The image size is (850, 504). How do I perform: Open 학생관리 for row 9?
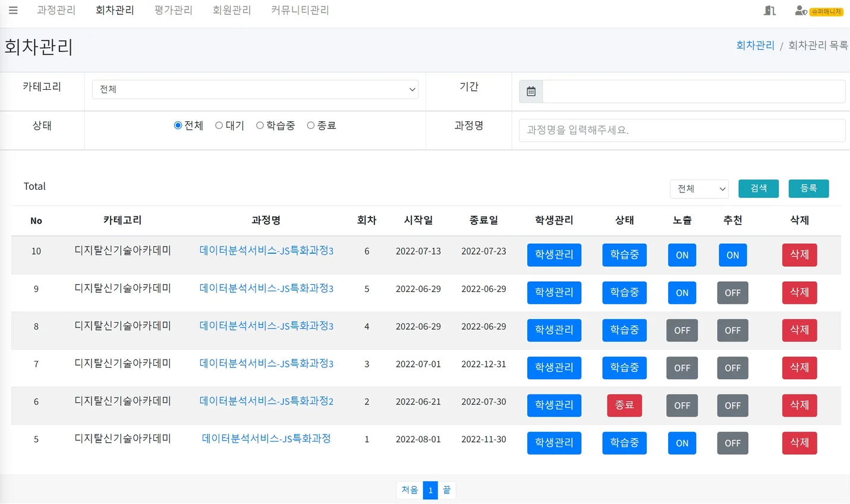554,292
